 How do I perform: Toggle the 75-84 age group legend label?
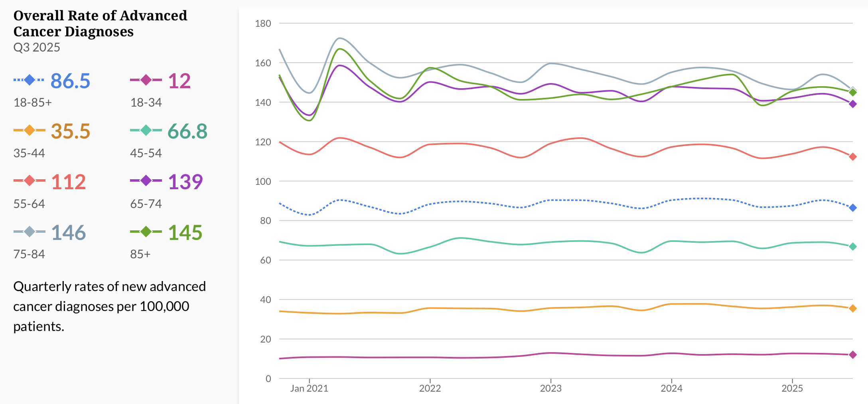pyautogui.click(x=29, y=254)
